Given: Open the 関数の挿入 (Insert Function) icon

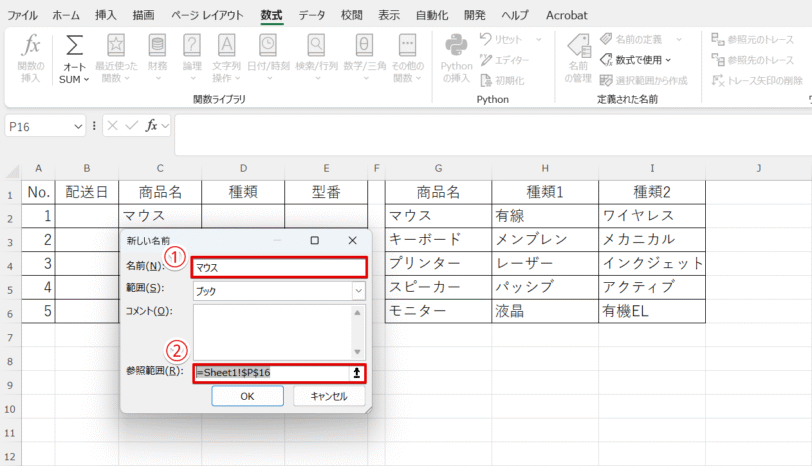Looking at the screenshot, I should pyautogui.click(x=31, y=45).
